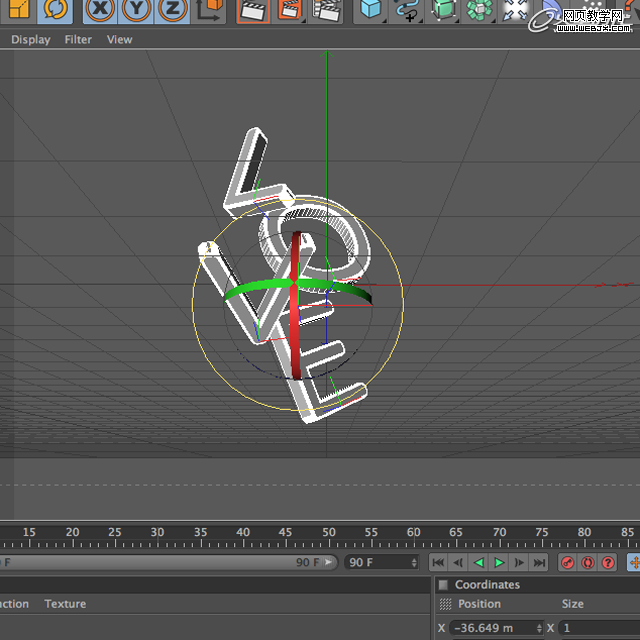Image resolution: width=640 pixels, height=640 pixels.
Task: Open the viewport Filter menu
Action: pos(78,40)
